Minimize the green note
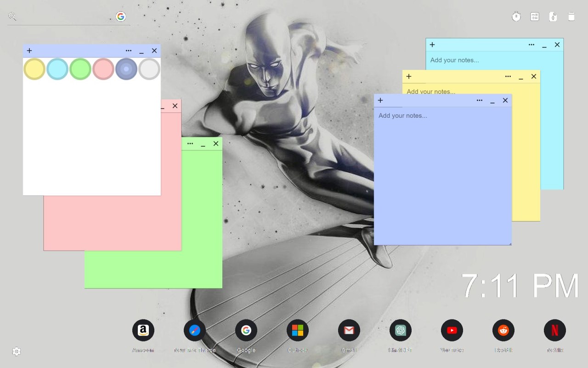588x368 pixels. click(x=203, y=144)
